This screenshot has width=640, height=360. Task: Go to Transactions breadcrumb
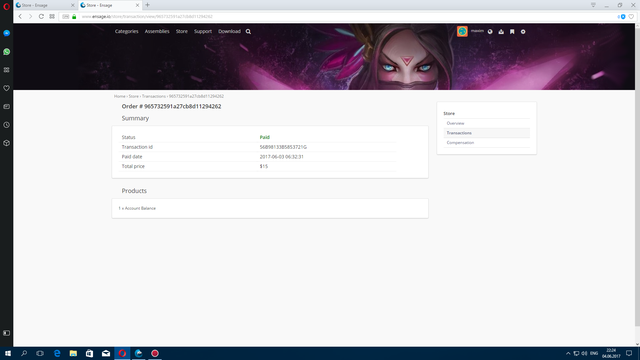[x=153, y=96]
